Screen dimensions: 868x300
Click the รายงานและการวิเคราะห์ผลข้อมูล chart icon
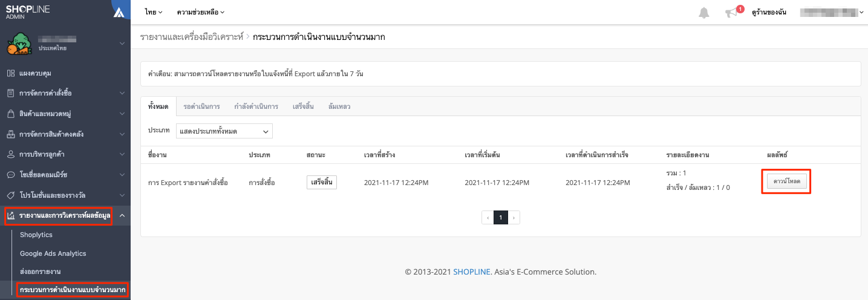[x=11, y=216]
